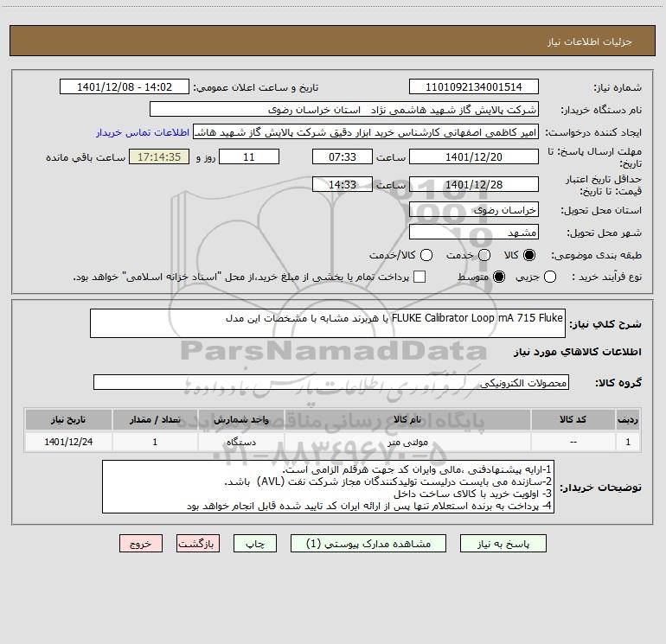The width and height of the screenshot is (666, 644).
Task: Click the کد کالا column header
Action: [573, 420]
